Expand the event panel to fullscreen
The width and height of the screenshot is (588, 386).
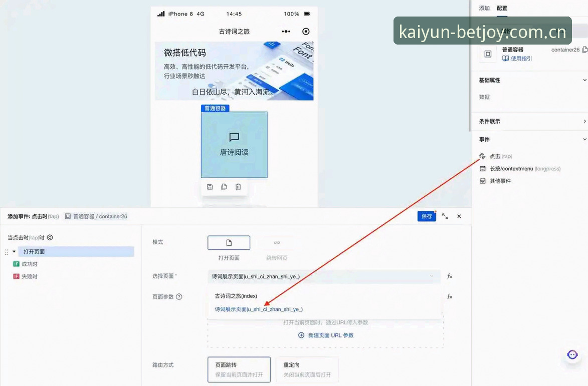[445, 216]
